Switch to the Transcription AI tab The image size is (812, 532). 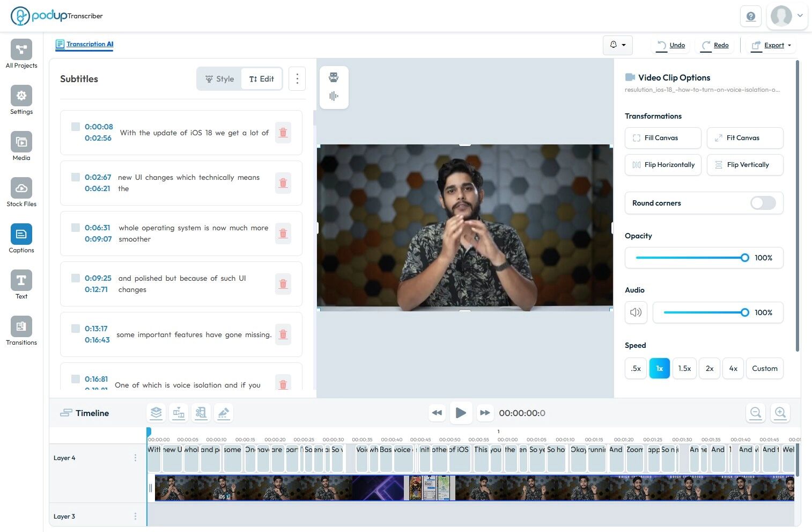84,45
